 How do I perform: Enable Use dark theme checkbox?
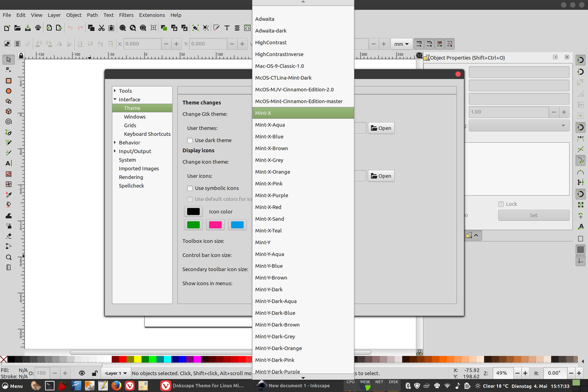190,140
